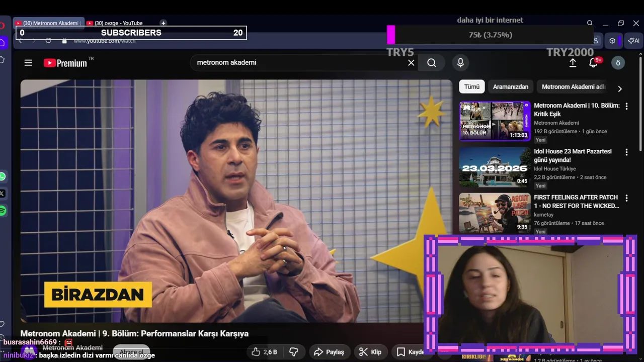Open the kumetay channel name
Viewport: 644px width, 362px height.
pyautogui.click(x=544, y=215)
